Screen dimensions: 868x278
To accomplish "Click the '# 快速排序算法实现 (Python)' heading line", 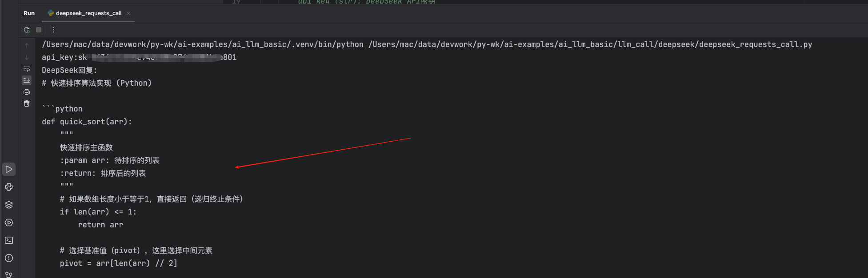I will 97,83.
